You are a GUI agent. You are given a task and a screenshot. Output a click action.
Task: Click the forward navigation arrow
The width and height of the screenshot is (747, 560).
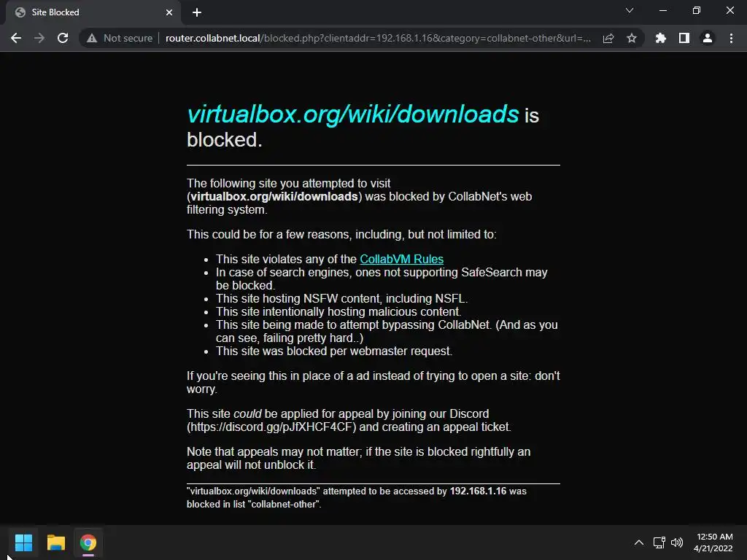[x=39, y=38]
